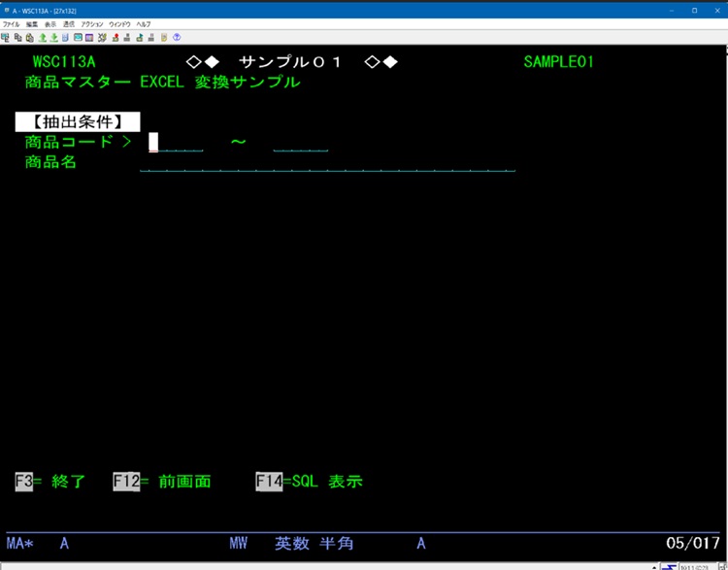Click the red record macro icon

[116, 37]
